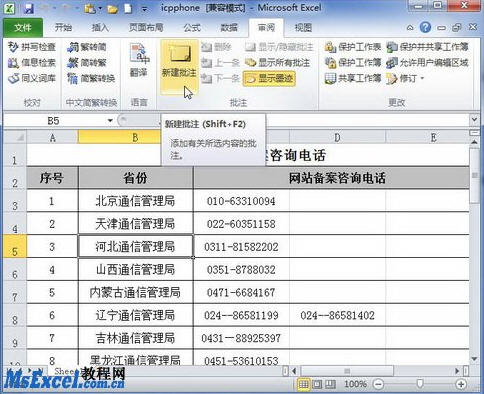Click zoom out minus button
The height and width of the screenshot is (394, 484).
(379, 384)
